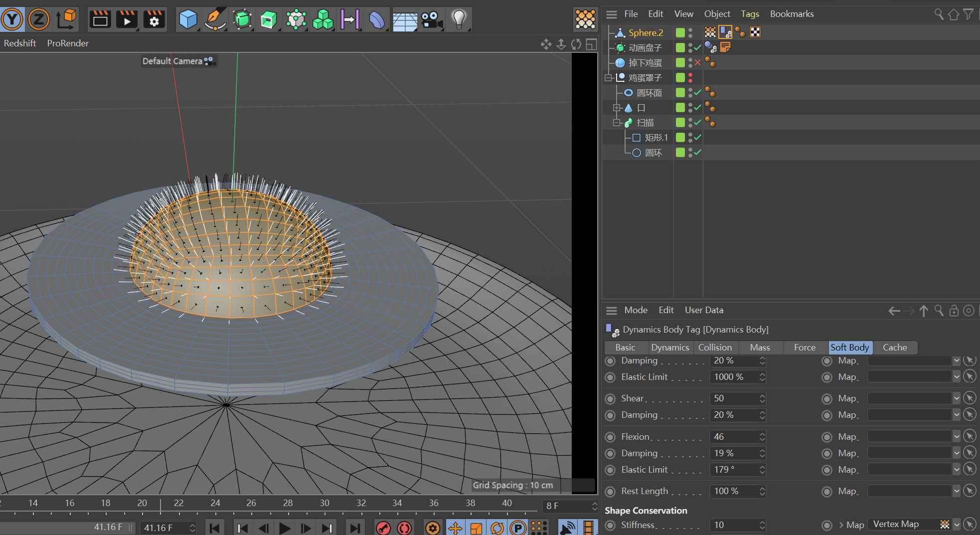Toggle the Y axis lock
The height and width of the screenshot is (535, 980).
(12, 19)
